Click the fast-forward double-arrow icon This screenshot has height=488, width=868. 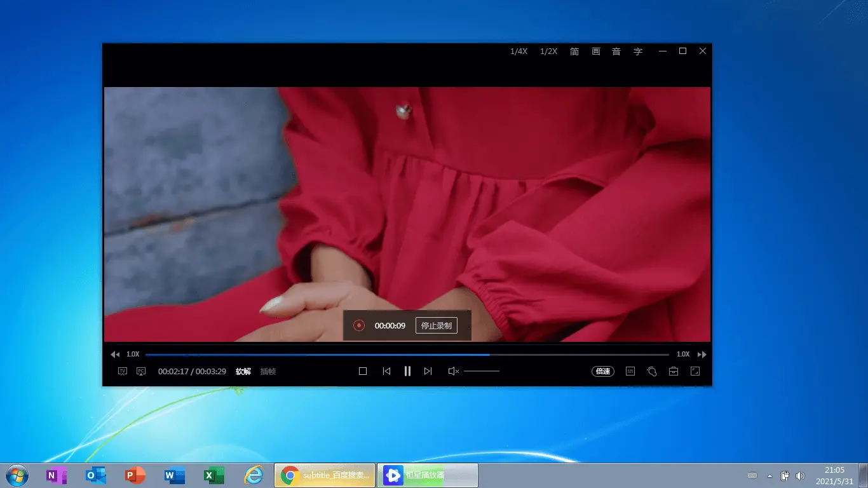pyautogui.click(x=702, y=355)
